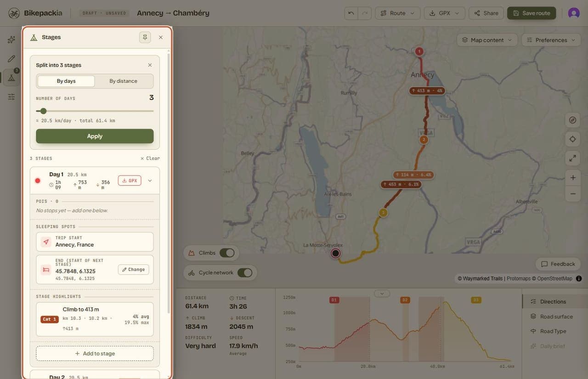Image resolution: width=588 pixels, height=379 pixels.
Task: Zoom out on the map
Action: click(x=573, y=194)
